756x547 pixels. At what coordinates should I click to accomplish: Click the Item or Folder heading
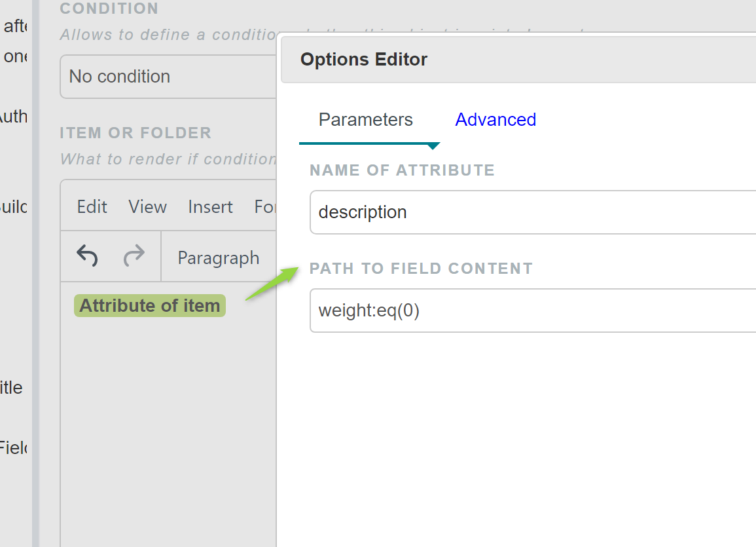135,133
